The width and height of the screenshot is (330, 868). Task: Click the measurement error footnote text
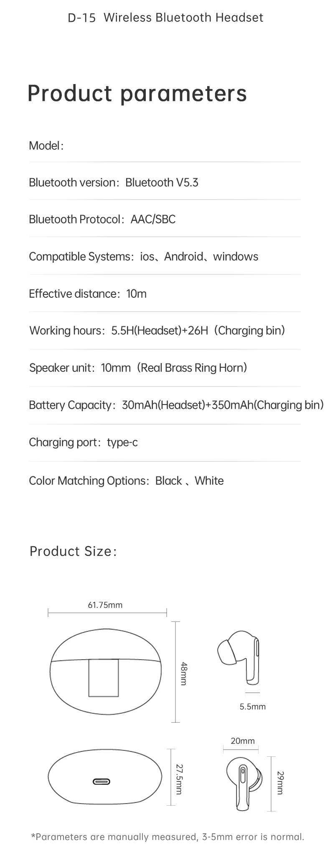tap(168, 837)
